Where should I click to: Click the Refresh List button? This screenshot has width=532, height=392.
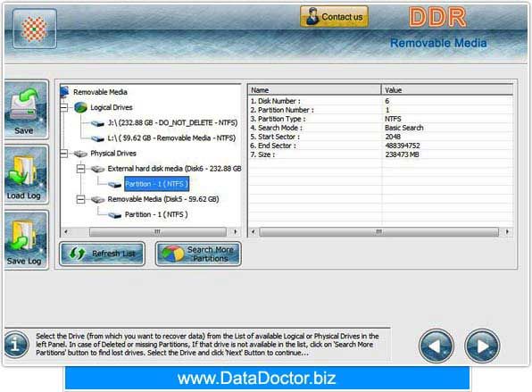coord(102,254)
